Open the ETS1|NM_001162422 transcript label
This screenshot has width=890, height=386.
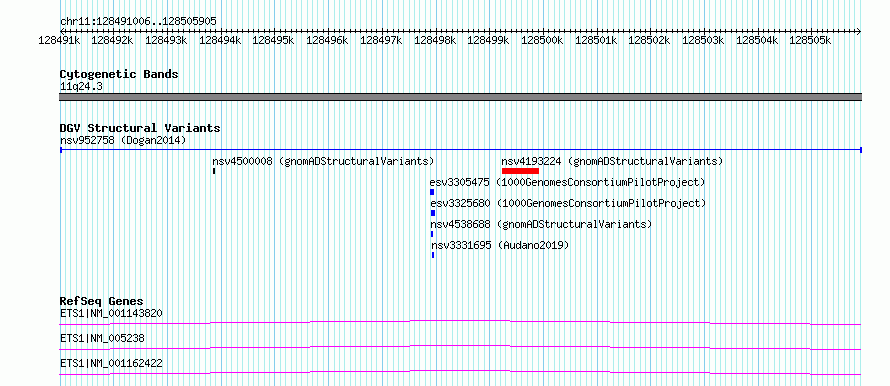(111, 363)
